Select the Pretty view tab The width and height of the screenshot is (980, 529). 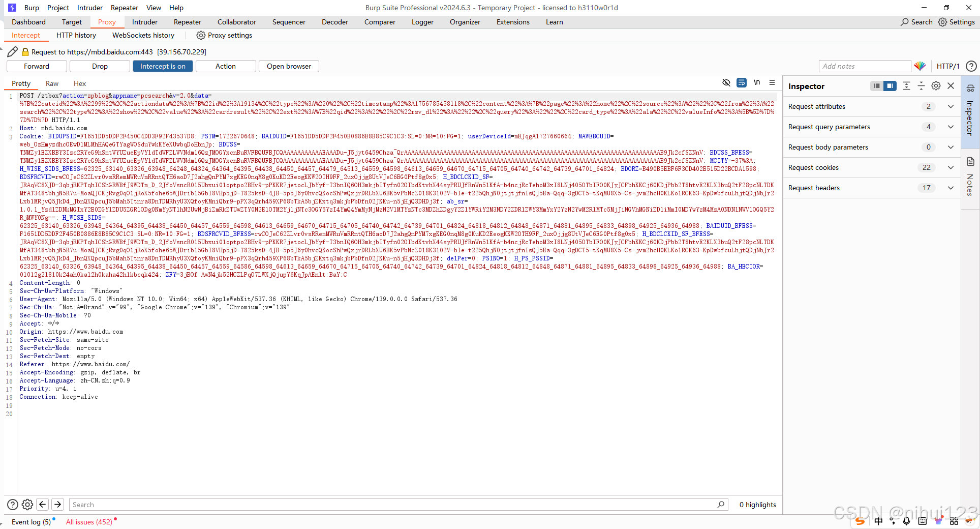click(21, 83)
